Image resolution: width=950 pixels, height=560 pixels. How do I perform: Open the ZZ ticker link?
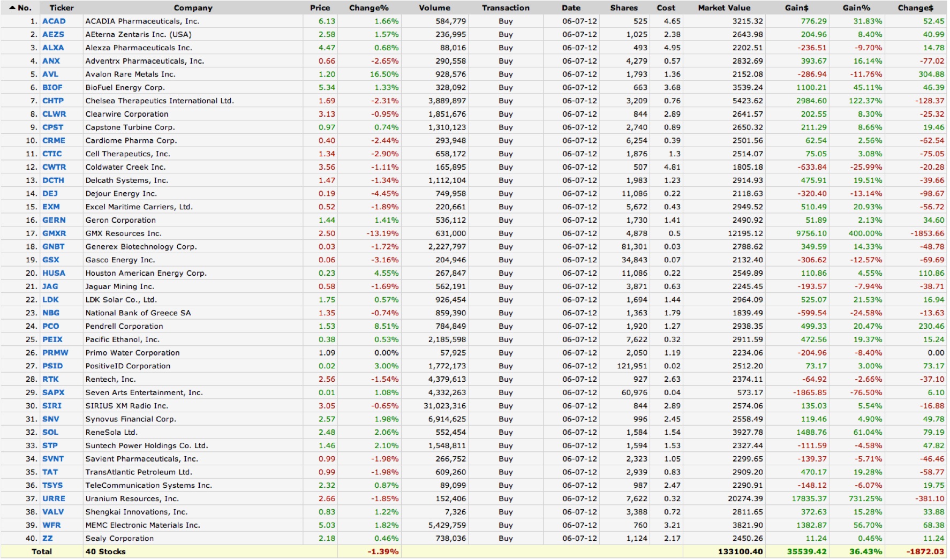coord(48,539)
